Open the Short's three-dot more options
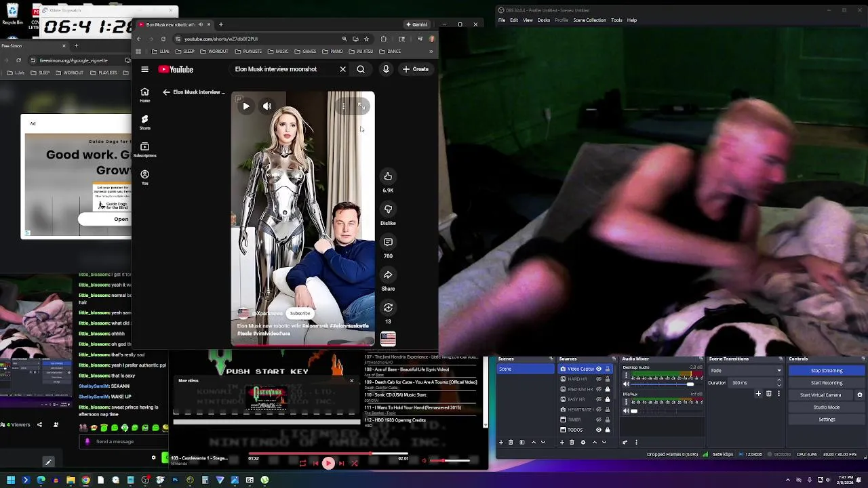Image resolution: width=868 pixels, height=488 pixels. click(x=343, y=106)
